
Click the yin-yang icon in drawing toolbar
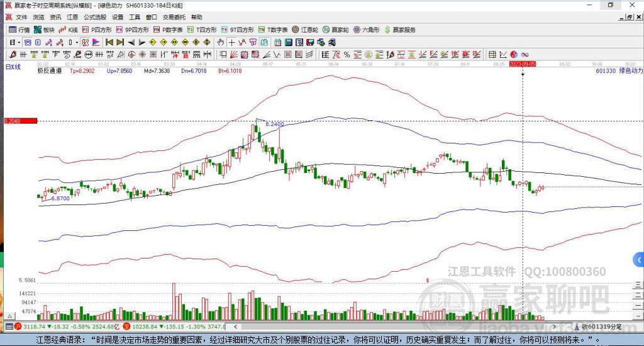click(514, 54)
